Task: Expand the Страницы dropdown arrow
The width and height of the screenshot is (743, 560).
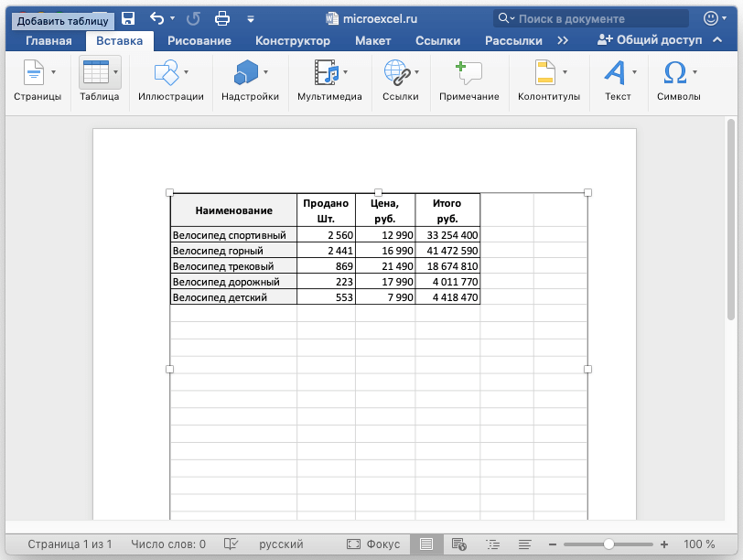Action: click(53, 72)
